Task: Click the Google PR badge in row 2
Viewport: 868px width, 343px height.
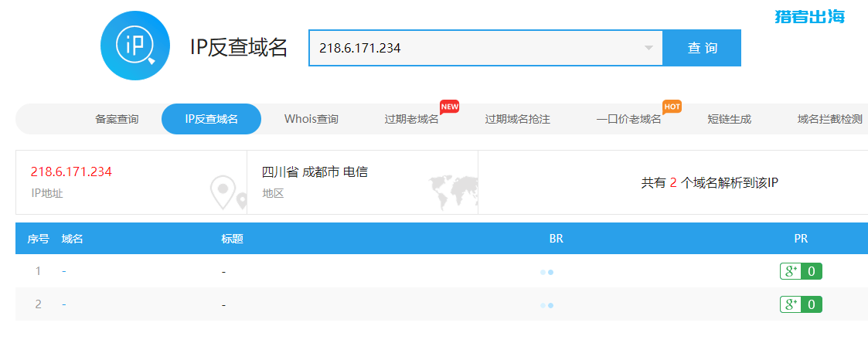Action: tap(801, 304)
